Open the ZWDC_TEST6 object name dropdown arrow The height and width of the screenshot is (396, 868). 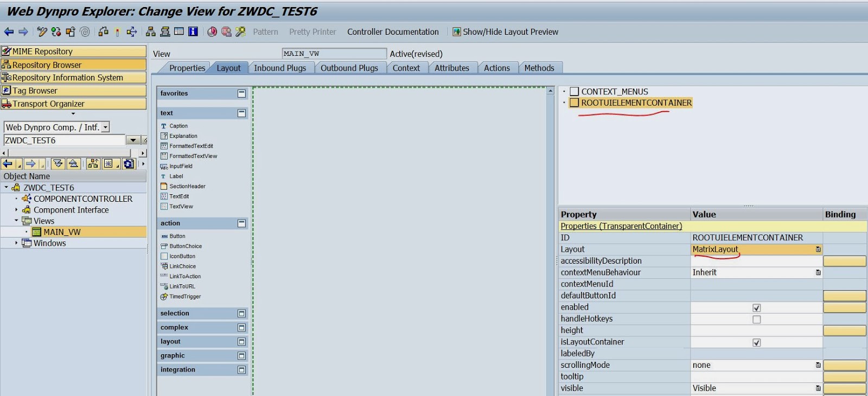133,140
